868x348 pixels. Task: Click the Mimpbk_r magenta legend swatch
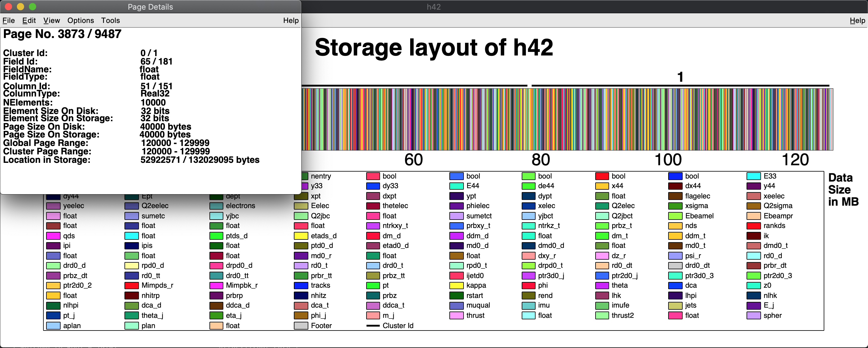(216, 286)
